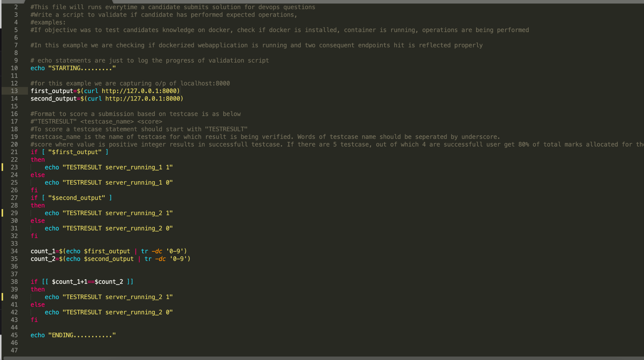The height and width of the screenshot is (360, 644).
Task: Click "$first_output" inside the if condition
Action: tap(75, 152)
